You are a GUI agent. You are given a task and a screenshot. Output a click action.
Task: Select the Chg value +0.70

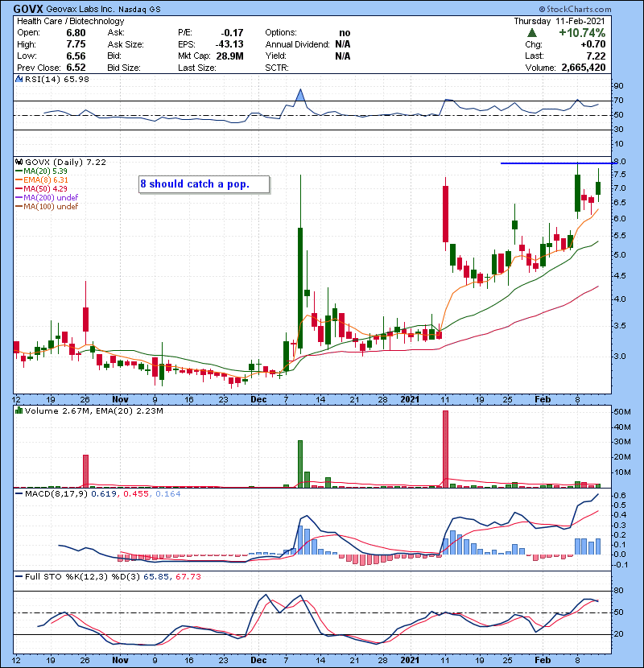[x=592, y=44]
